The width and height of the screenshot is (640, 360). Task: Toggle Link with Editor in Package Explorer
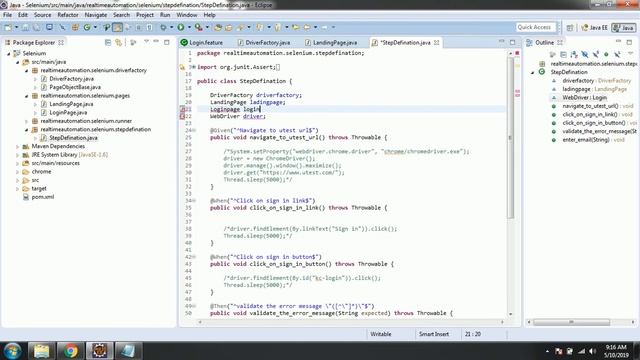118,42
